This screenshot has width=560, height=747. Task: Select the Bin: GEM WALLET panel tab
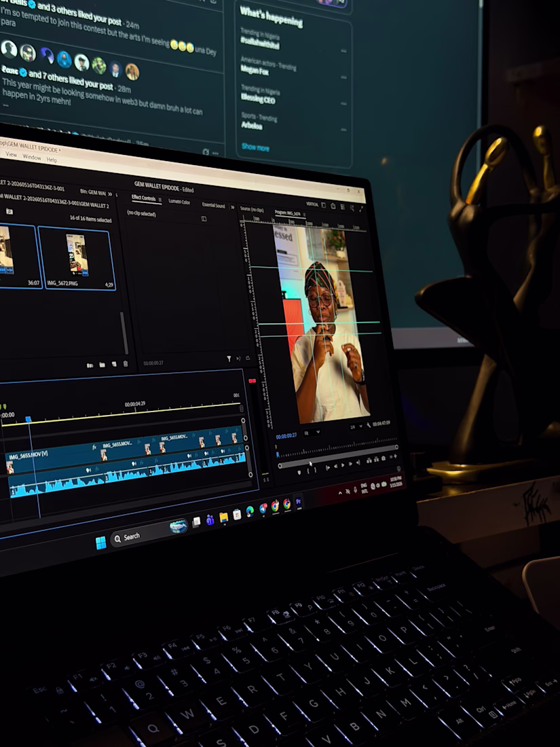coord(92,192)
